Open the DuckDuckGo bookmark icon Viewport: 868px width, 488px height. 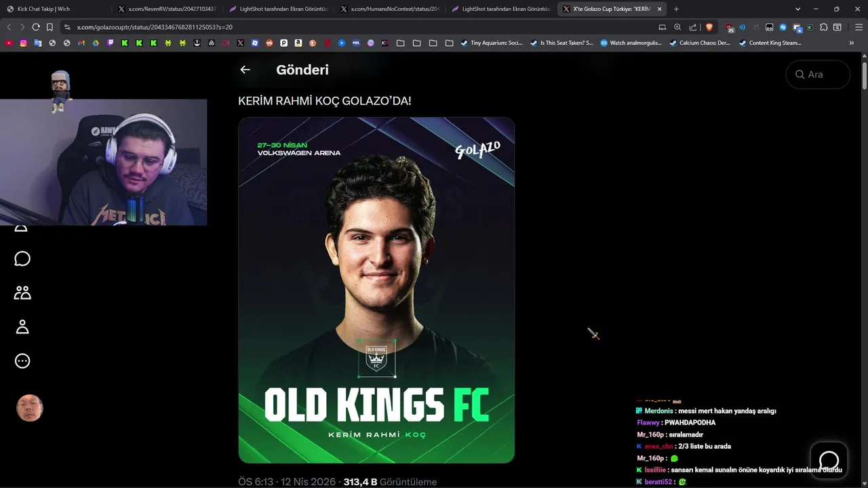(x=313, y=43)
